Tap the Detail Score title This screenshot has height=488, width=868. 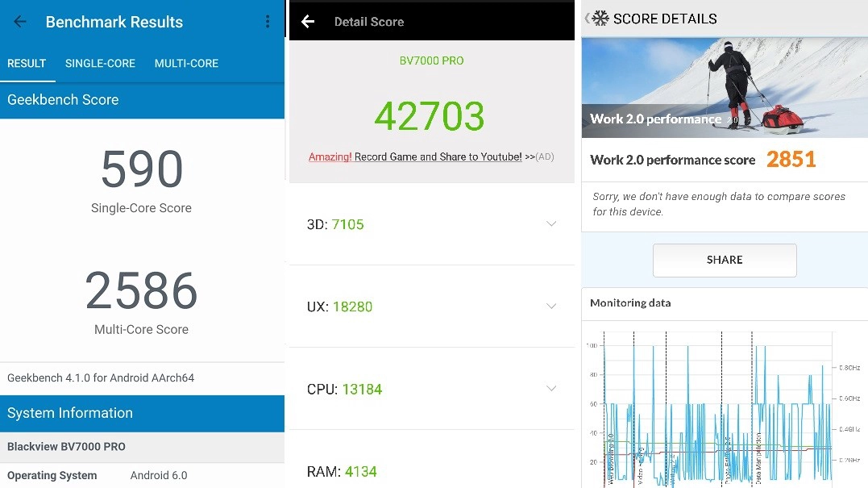point(369,22)
